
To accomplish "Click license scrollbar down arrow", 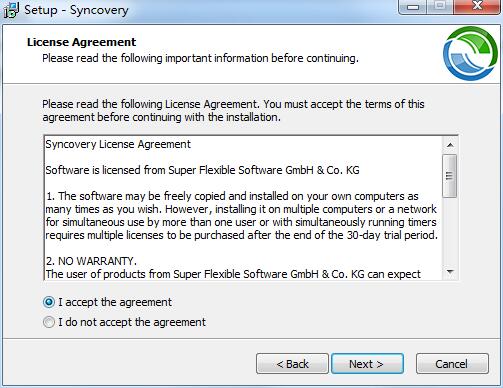I will [450, 272].
